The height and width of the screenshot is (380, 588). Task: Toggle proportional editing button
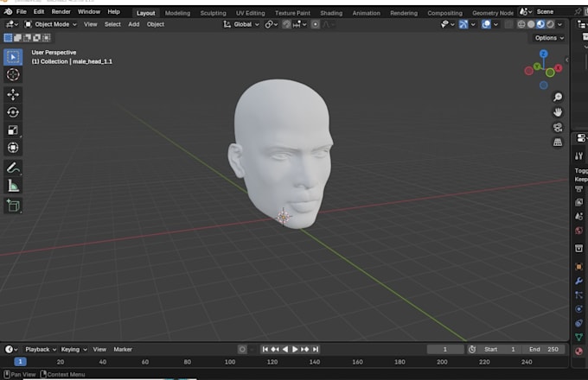(x=316, y=24)
